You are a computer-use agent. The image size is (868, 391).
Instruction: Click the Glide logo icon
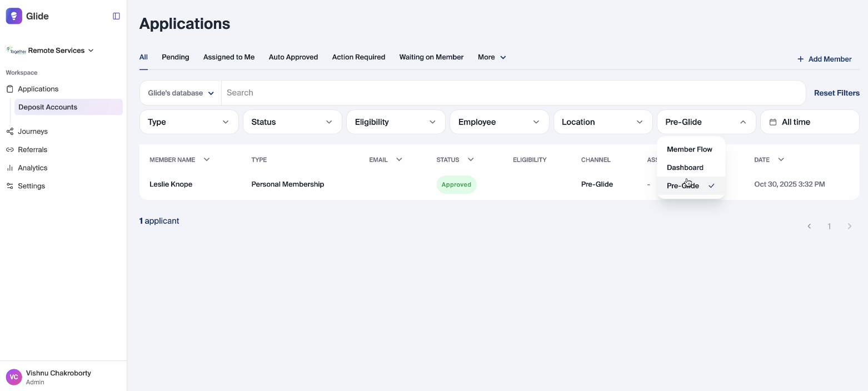tap(14, 16)
